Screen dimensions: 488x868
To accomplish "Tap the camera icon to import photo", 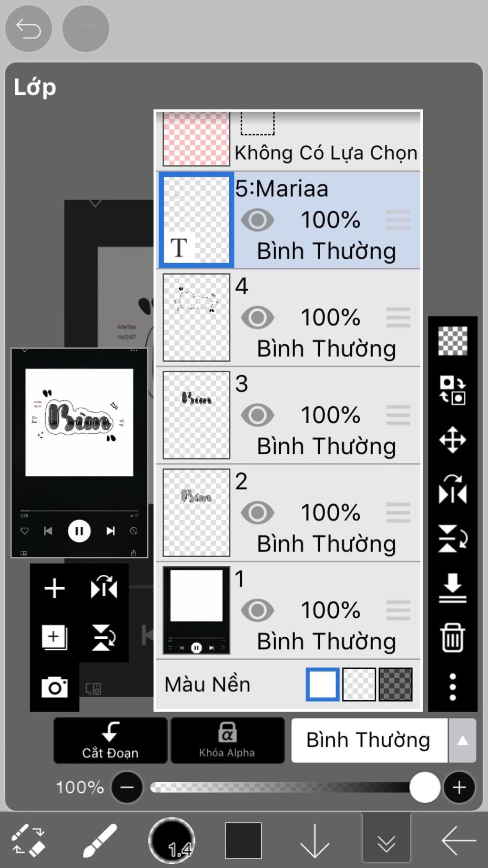I will [x=54, y=687].
